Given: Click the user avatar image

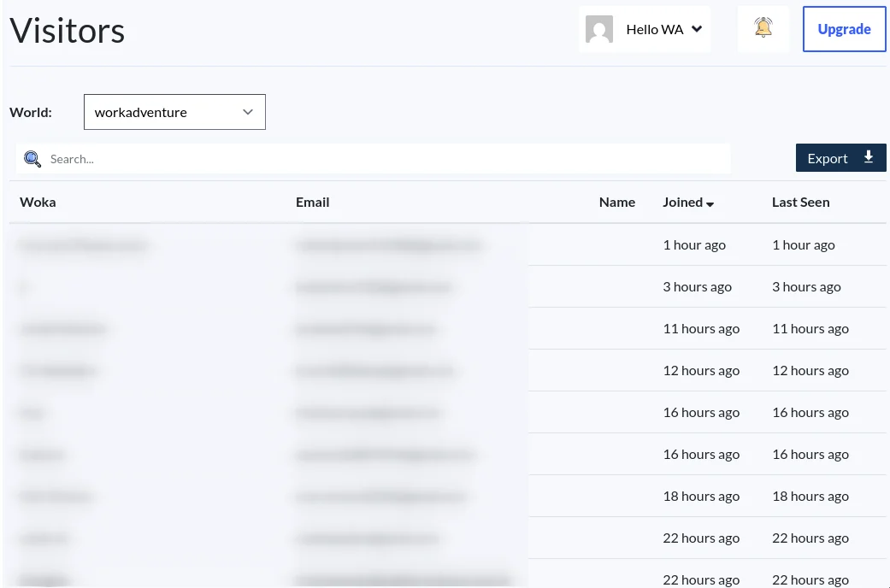Looking at the screenshot, I should click(598, 29).
